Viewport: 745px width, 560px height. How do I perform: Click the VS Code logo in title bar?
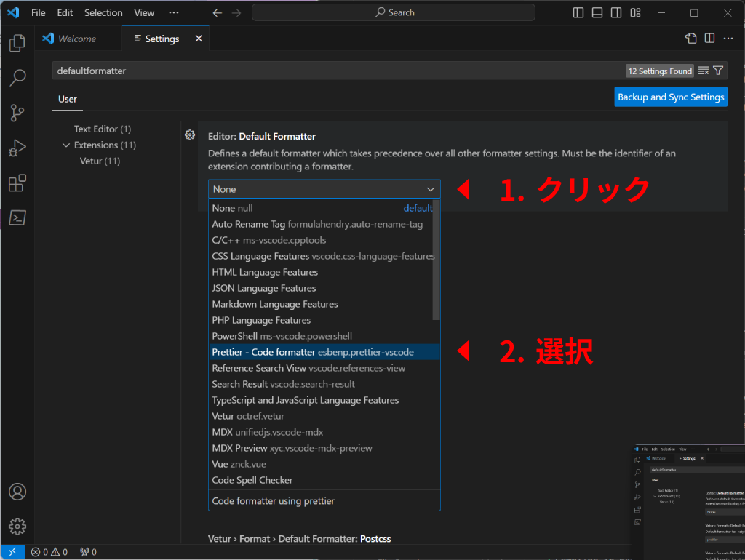coord(13,12)
